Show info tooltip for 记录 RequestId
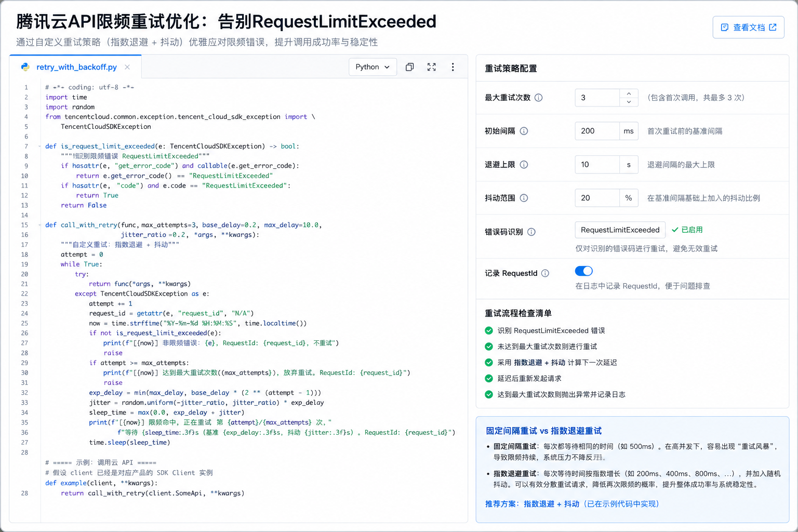Screen dimensions: 798x532 [545, 273]
